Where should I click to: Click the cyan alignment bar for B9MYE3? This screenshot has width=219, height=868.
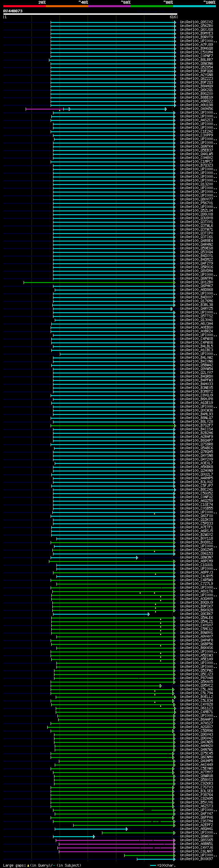113,34
